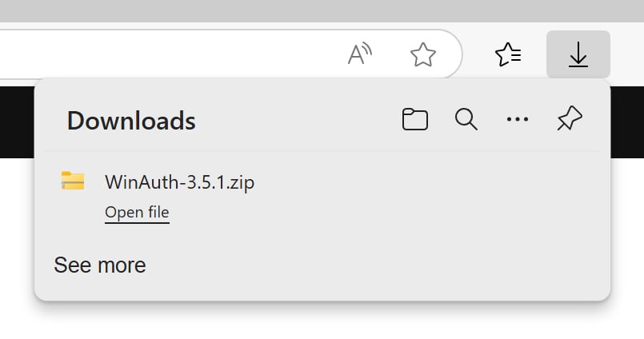644x339 pixels.
Task: Expand the list with See more
Action: (99, 265)
